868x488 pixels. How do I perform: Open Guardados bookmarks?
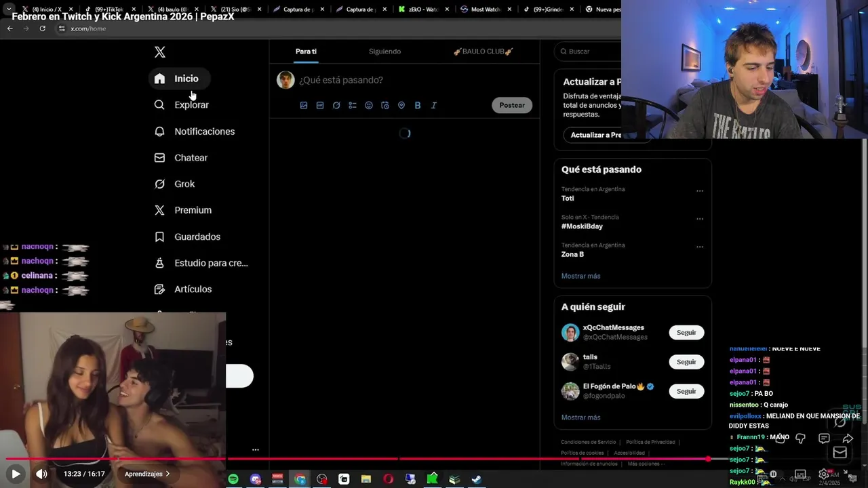188,237
